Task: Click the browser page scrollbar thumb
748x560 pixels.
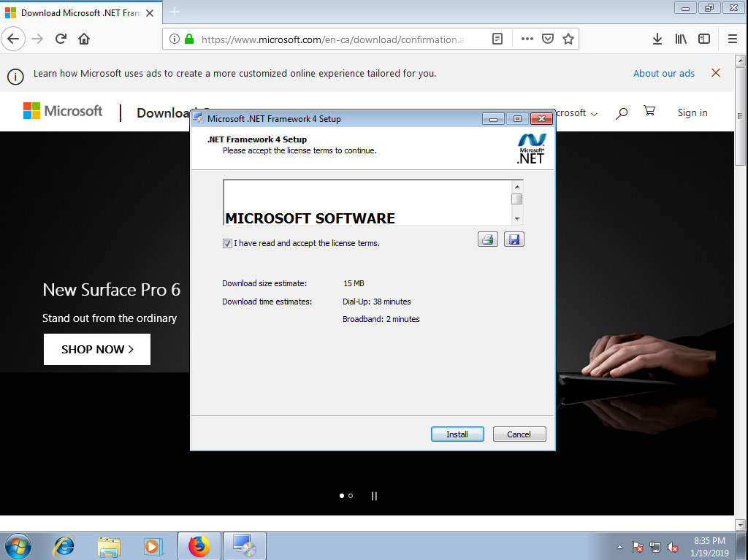Action: [x=740, y=117]
